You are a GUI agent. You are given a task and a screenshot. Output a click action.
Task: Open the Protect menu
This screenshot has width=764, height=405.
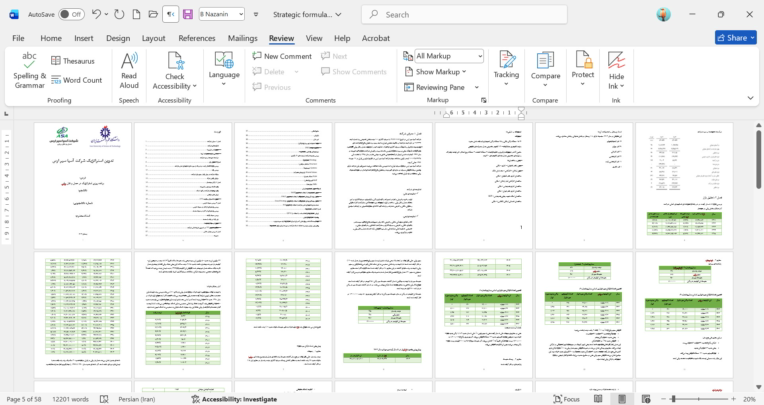coord(583,70)
